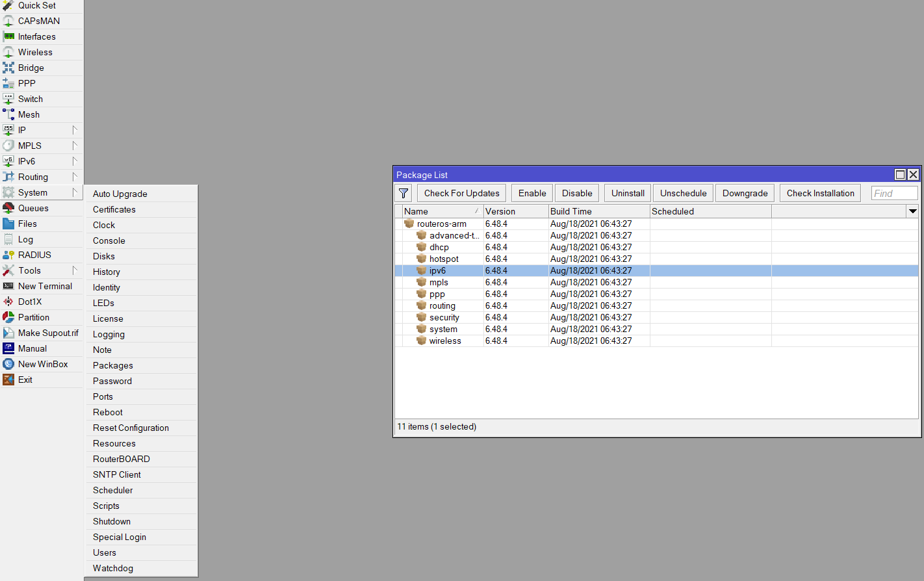
Task: Click the Wireless icon in the sidebar
Action: tap(8, 52)
